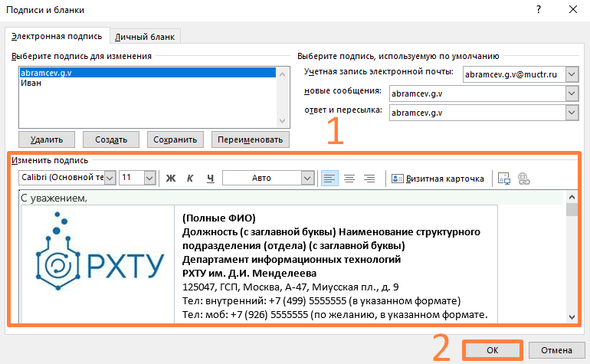The width and height of the screenshot is (590, 364).
Task: Click the address line starting 125047, ГСП
Action: coord(290,287)
